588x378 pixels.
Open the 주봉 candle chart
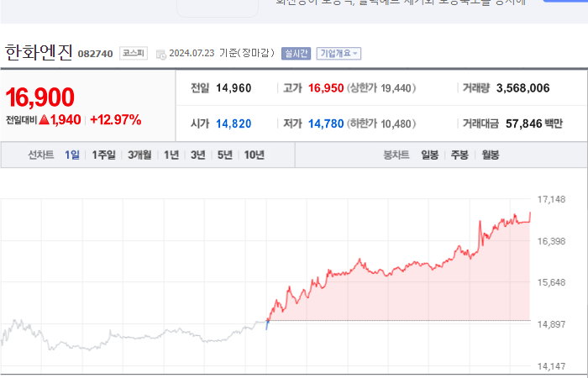459,155
